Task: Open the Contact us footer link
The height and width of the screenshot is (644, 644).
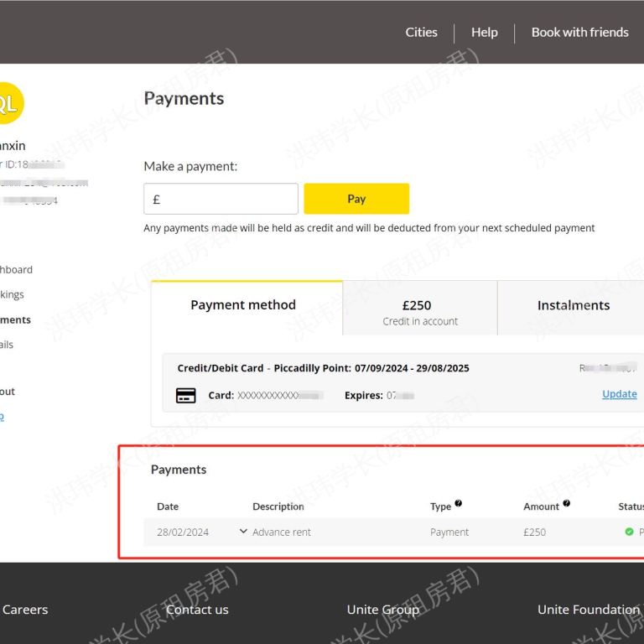Action: (x=197, y=610)
